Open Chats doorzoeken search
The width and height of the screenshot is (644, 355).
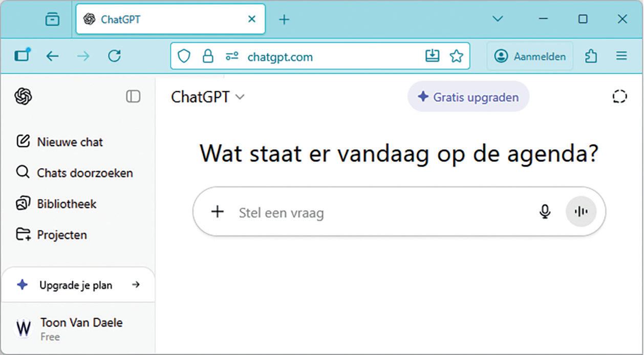(x=75, y=173)
